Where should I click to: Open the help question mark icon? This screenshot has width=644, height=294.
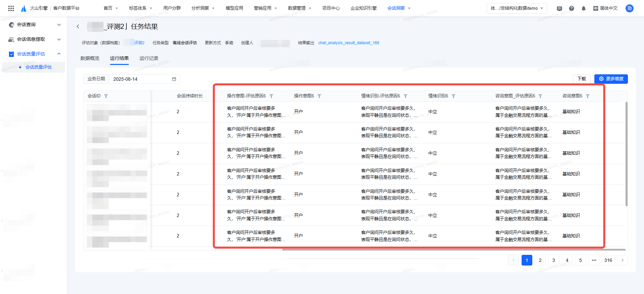pos(572,8)
